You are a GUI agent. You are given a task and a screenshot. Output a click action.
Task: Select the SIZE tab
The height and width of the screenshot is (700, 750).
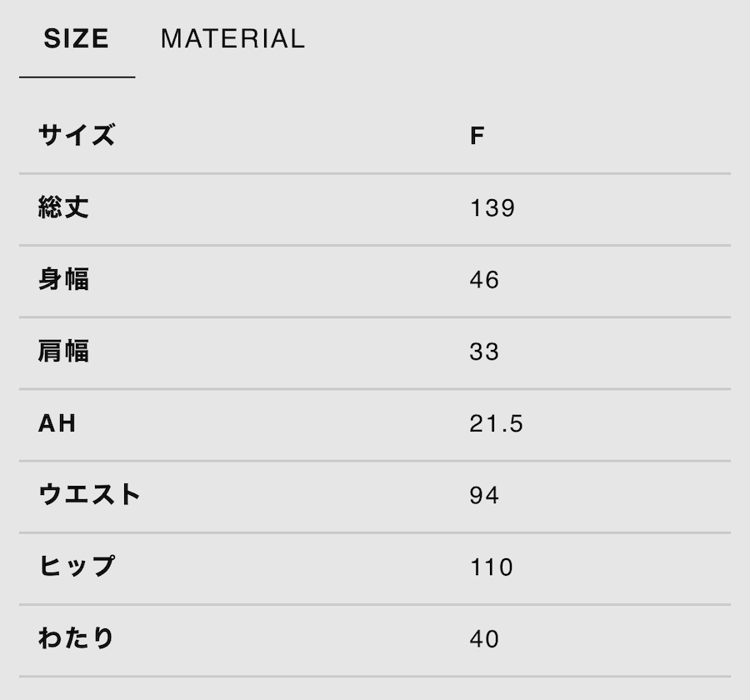pyautogui.click(x=77, y=39)
